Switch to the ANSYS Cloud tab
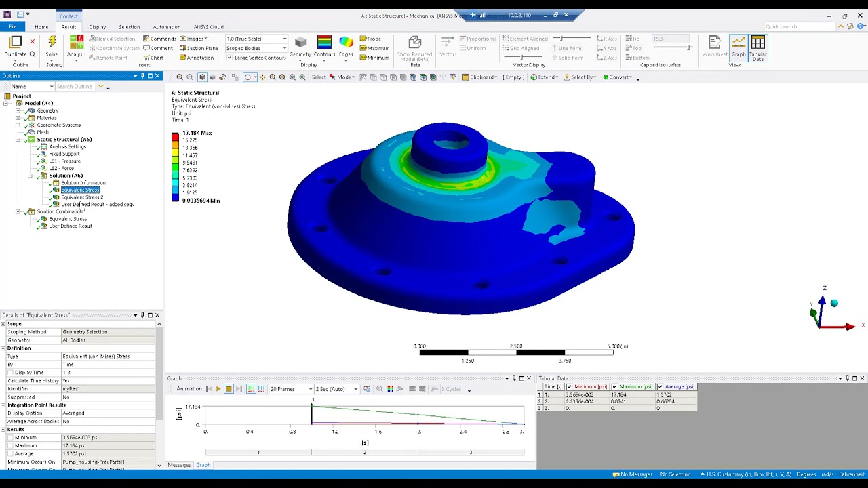The height and width of the screenshot is (488, 868). (208, 27)
